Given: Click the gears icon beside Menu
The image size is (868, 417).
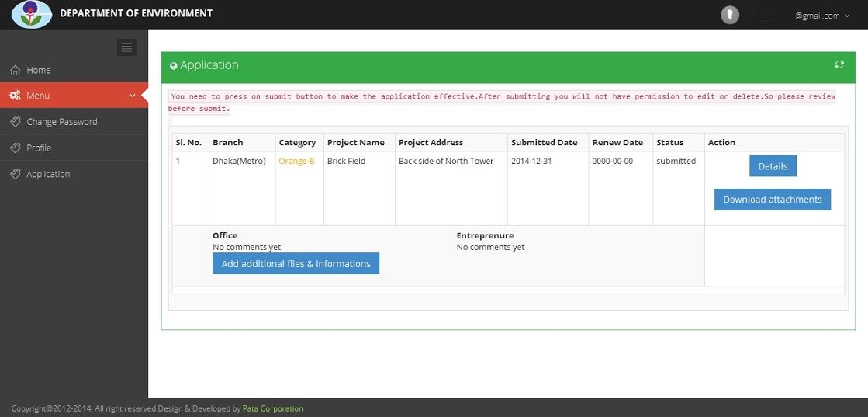Looking at the screenshot, I should 16,96.
